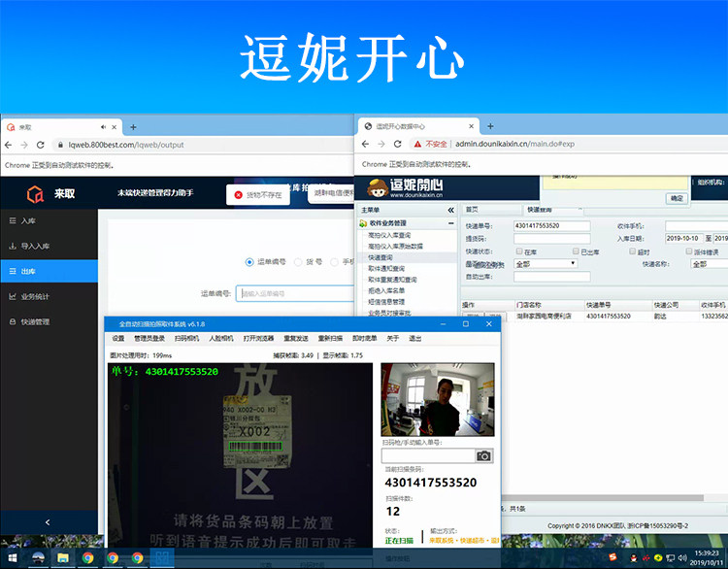728x569 pixels.
Task: Open 高拍仪入库查询 in the menu tree
Action: pos(389,235)
